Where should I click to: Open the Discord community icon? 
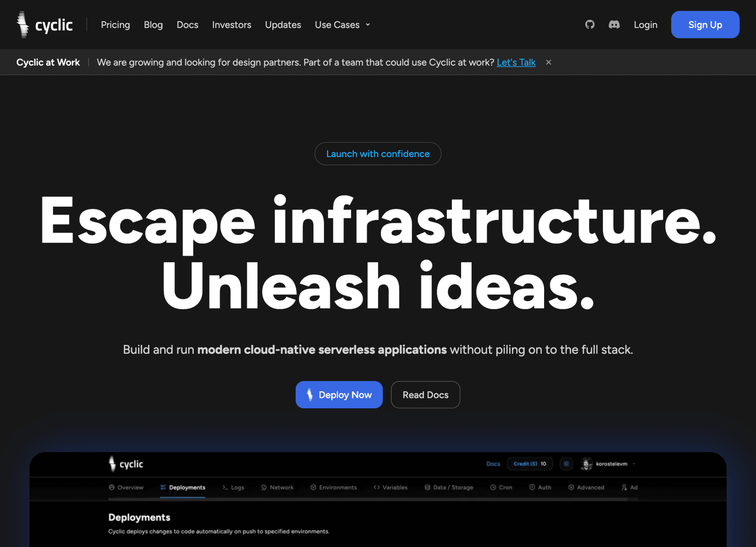click(x=614, y=24)
